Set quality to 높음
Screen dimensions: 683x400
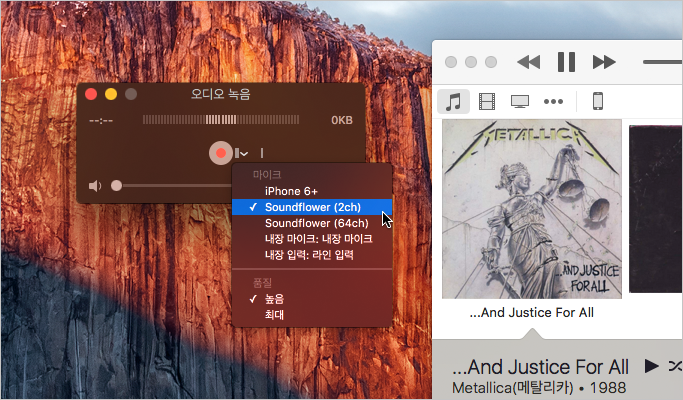pos(312,299)
